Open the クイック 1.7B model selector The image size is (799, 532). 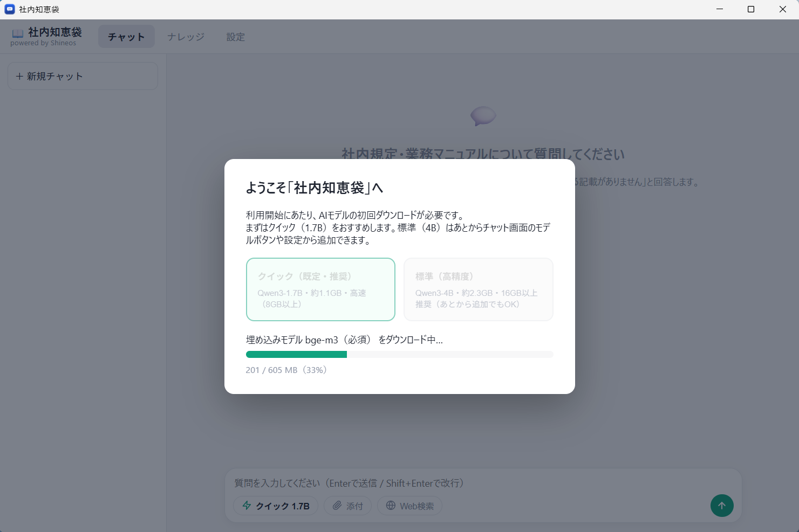[x=276, y=506]
